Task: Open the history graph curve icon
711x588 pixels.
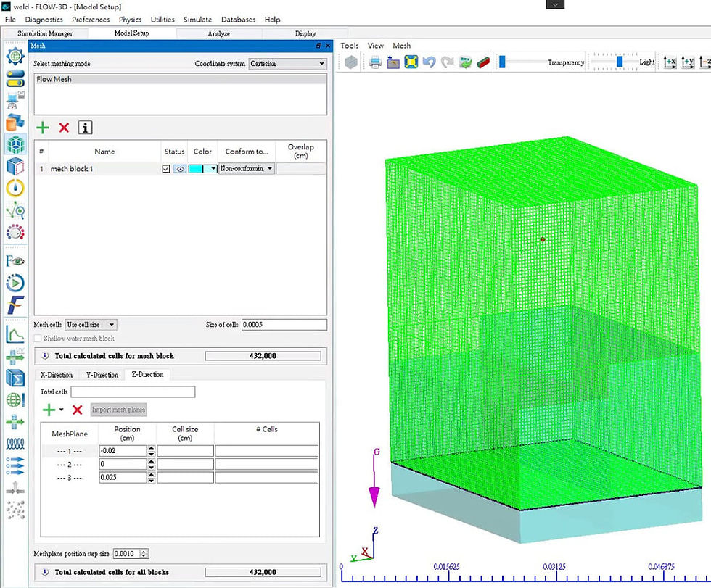Action: [x=15, y=334]
